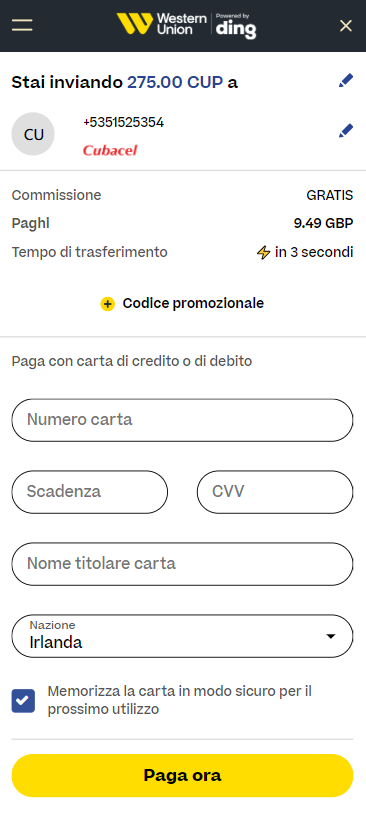366x814 pixels.
Task: Focus the Nome titolare carta field
Action: (x=182, y=564)
